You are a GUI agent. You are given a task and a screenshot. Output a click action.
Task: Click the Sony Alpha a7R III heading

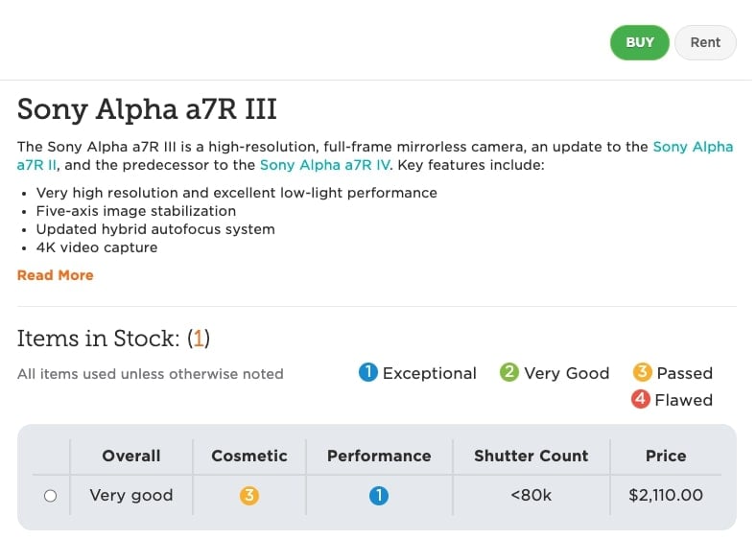pos(147,109)
